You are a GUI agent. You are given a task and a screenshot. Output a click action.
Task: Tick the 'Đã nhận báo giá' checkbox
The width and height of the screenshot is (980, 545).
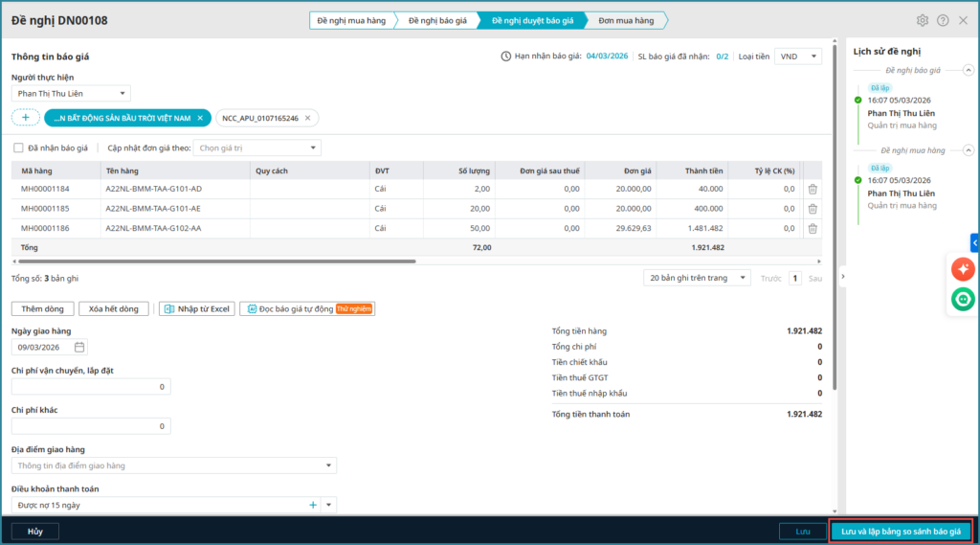[19, 148]
